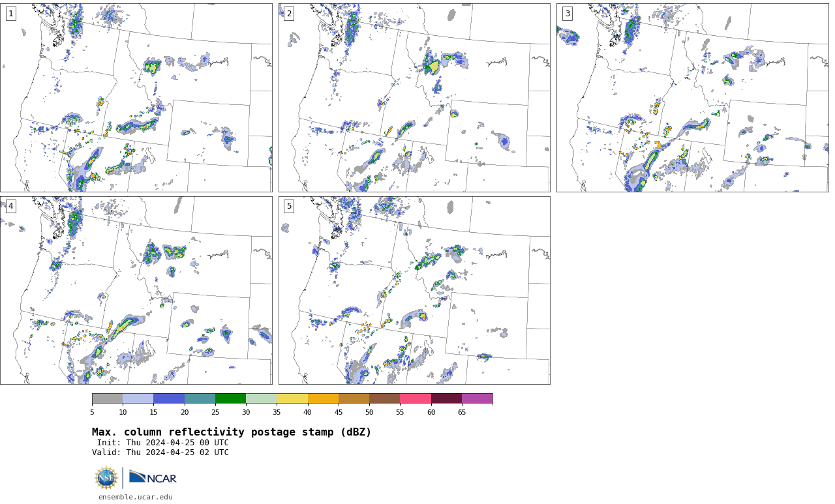Viewport: 835px width, 504px height.
Task: Click the colorbar tick label 40
Action: pyautogui.click(x=308, y=412)
